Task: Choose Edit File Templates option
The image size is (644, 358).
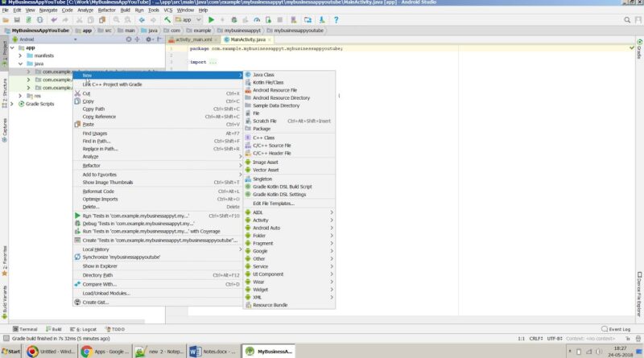Action: 289,204
